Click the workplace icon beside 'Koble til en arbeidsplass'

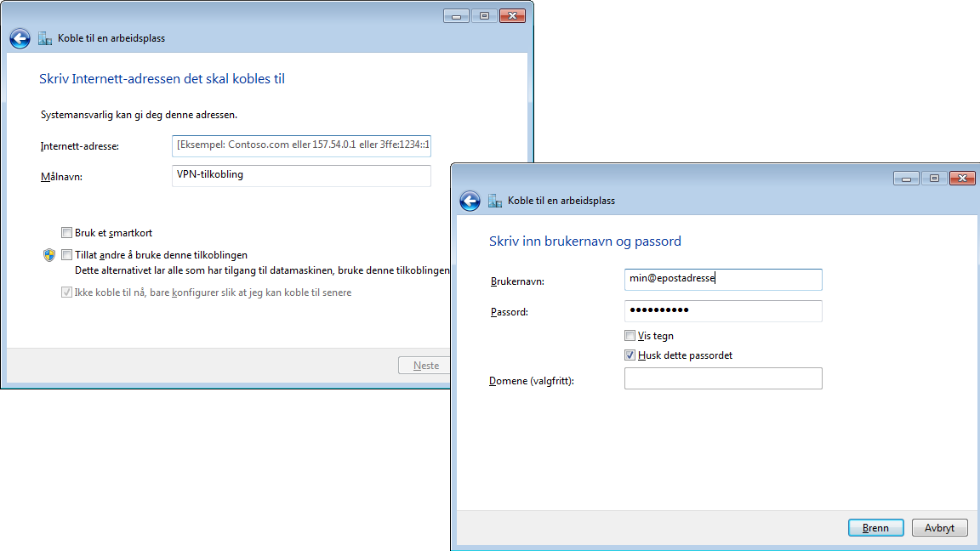494,201
